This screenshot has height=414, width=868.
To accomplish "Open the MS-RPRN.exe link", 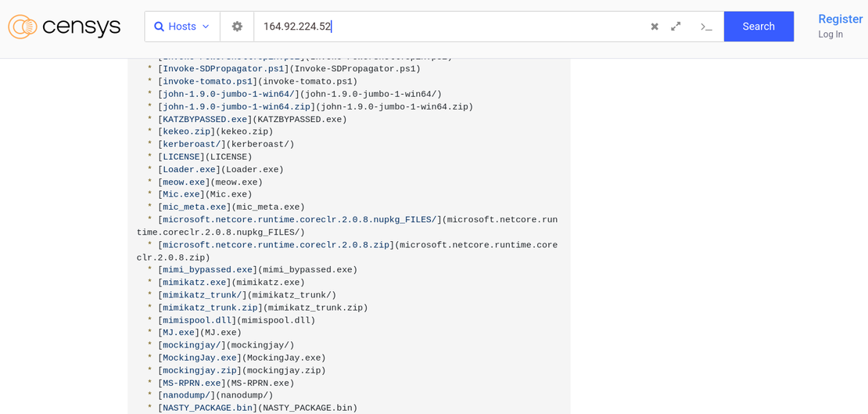I will (192, 383).
